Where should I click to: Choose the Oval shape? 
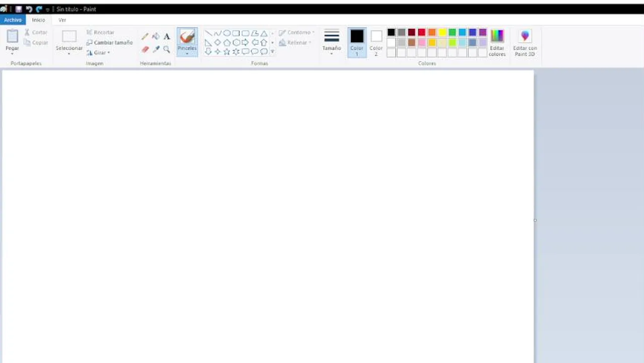pyautogui.click(x=227, y=33)
